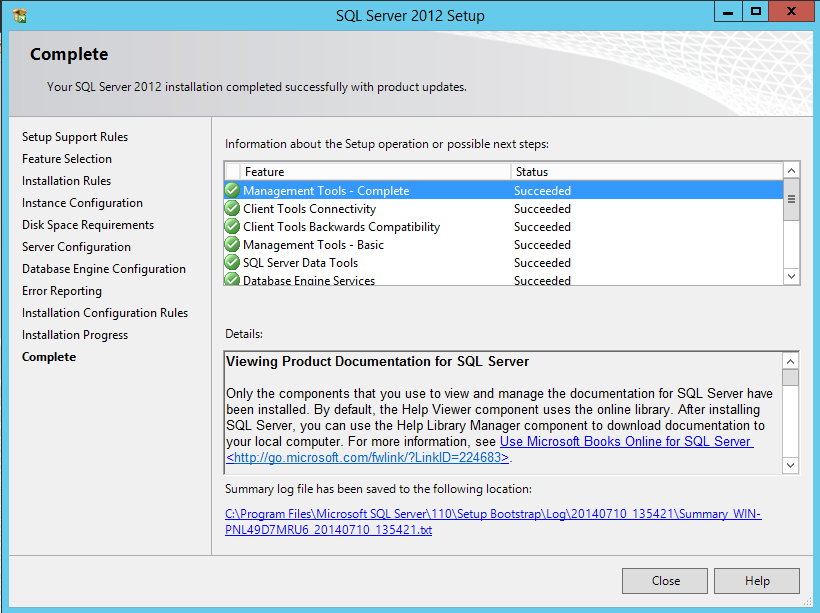Click the Database Engine Configuration step
820x613 pixels.
click(x=104, y=269)
